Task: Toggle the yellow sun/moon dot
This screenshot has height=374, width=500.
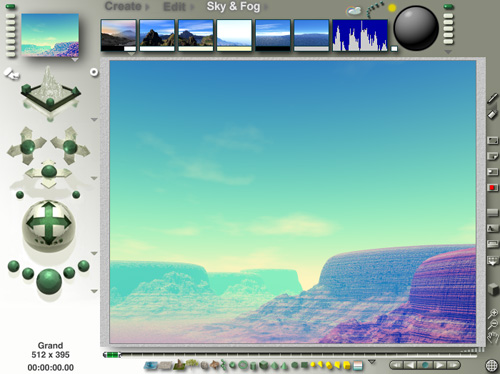Action: tap(392, 8)
